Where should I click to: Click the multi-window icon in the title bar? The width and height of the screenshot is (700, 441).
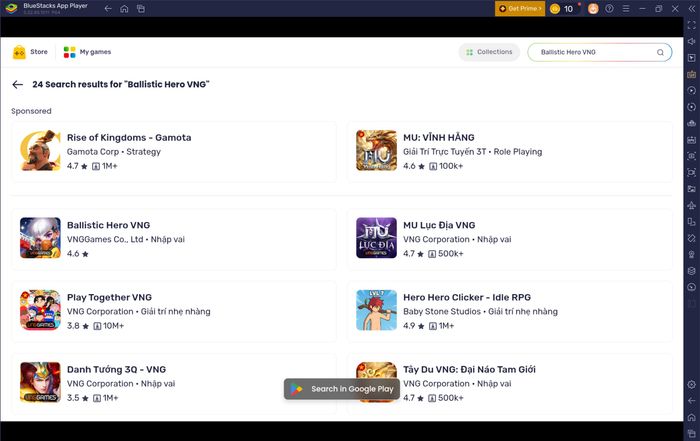tap(141, 8)
